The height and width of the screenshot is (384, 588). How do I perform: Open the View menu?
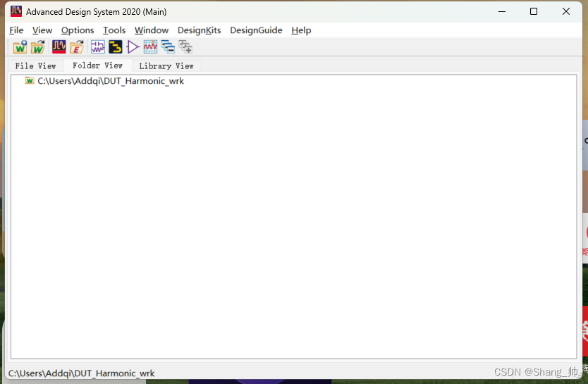[x=42, y=30]
